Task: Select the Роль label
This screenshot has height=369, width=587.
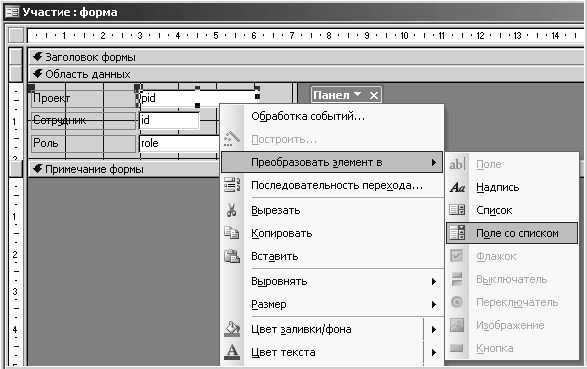Action: coord(83,143)
